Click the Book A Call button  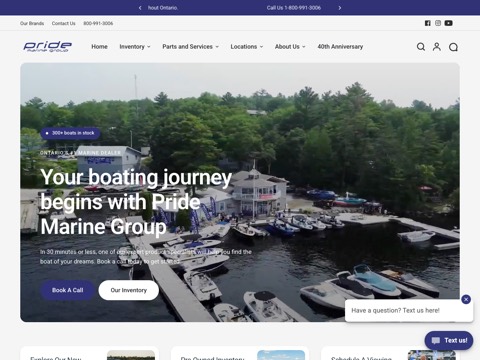[67, 290]
